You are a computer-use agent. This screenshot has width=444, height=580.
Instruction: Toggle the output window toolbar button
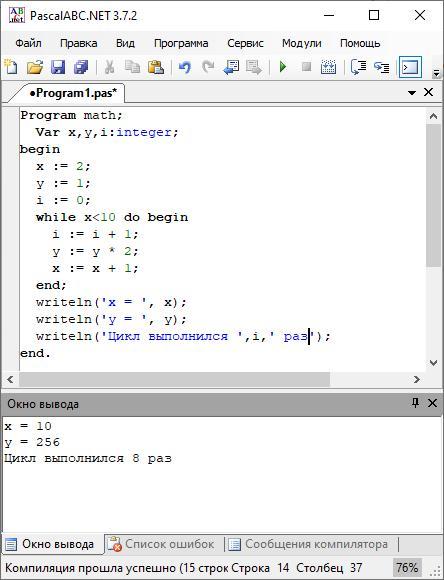pos(410,67)
